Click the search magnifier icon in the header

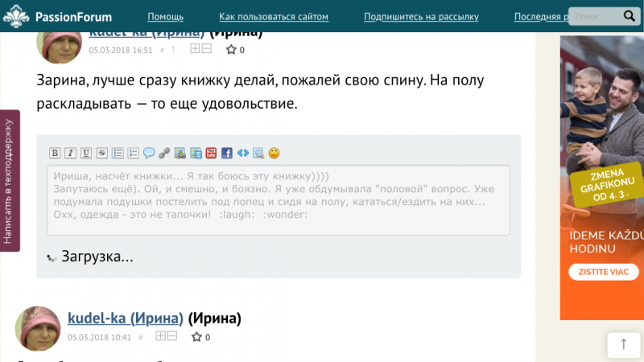tap(630, 16)
